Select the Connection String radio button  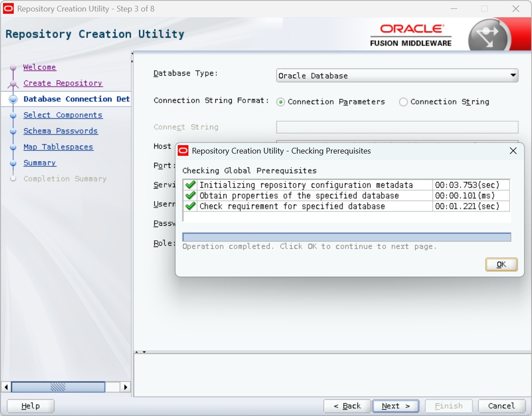click(x=403, y=102)
